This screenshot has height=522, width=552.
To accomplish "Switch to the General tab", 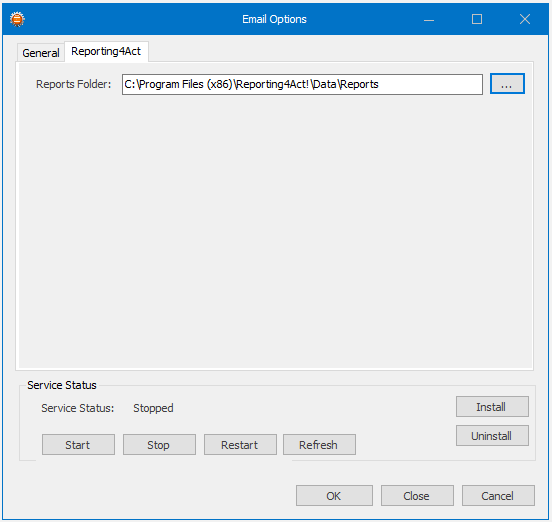I will tap(41, 53).
